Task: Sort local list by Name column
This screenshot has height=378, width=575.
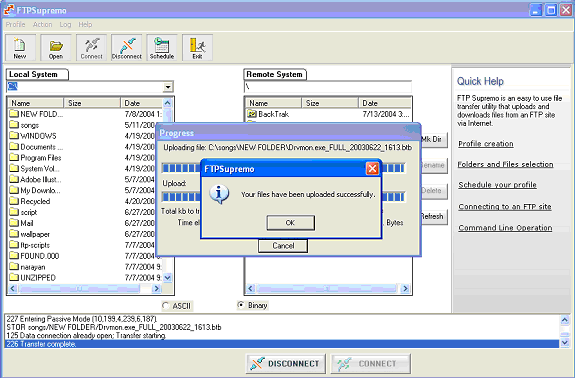Action: point(36,103)
